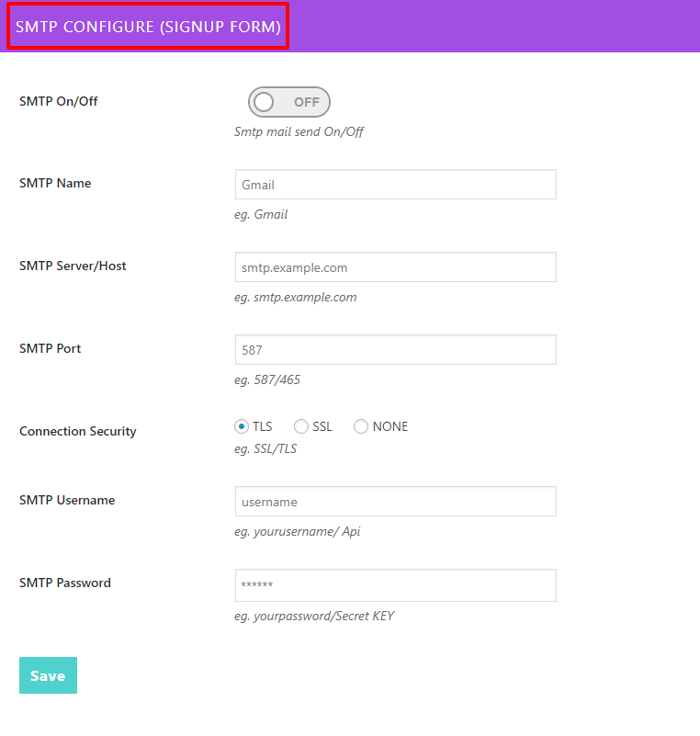The height and width of the screenshot is (736, 700).
Task: Click the SMTP Port label
Action: pos(51,348)
